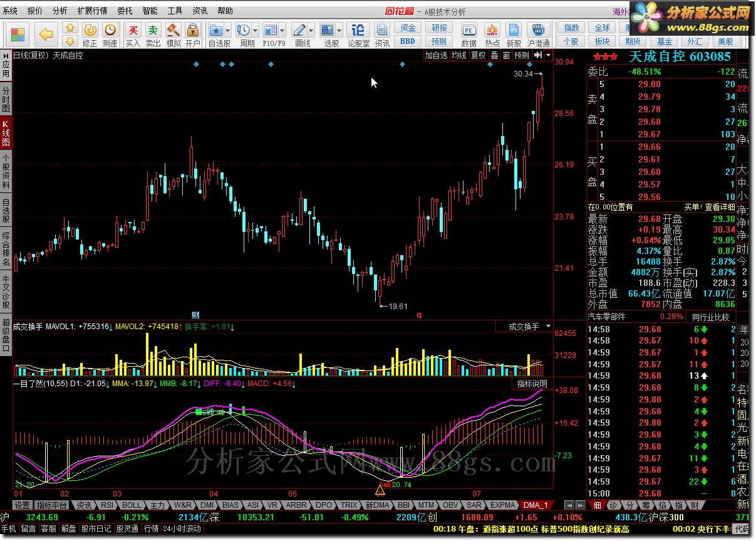Open the 沪港通 connect icon
Screen dimensions: 756x541
pos(539,35)
